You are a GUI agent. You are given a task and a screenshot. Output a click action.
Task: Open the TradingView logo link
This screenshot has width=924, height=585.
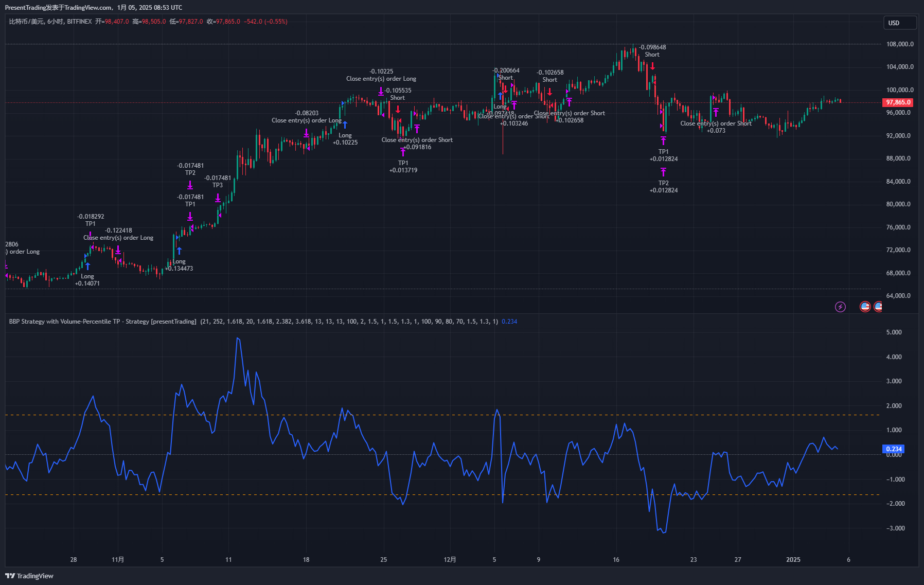(29, 576)
